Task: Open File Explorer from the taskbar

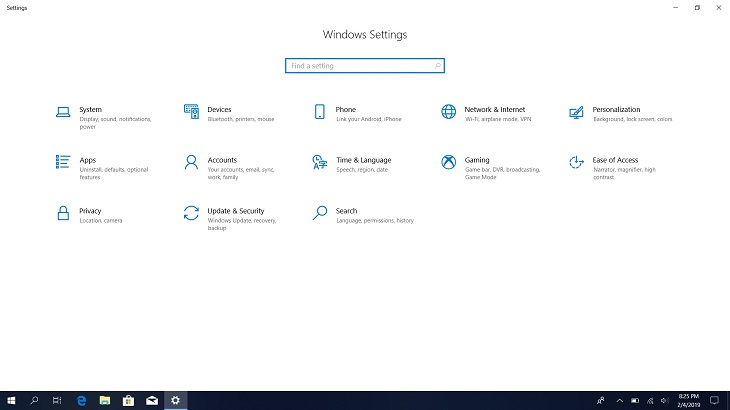Action: (x=105, y=400)
